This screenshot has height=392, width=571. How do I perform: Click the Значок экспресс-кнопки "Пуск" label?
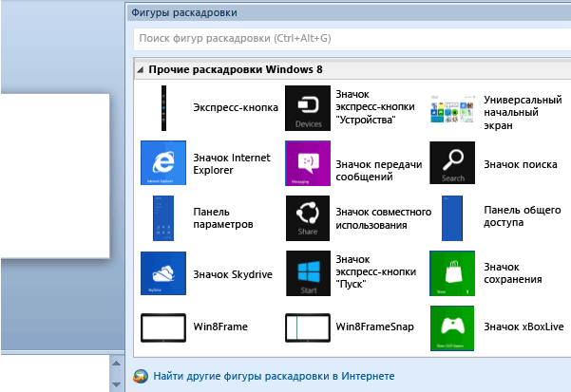pyautogui.click(x=376, y=272)
